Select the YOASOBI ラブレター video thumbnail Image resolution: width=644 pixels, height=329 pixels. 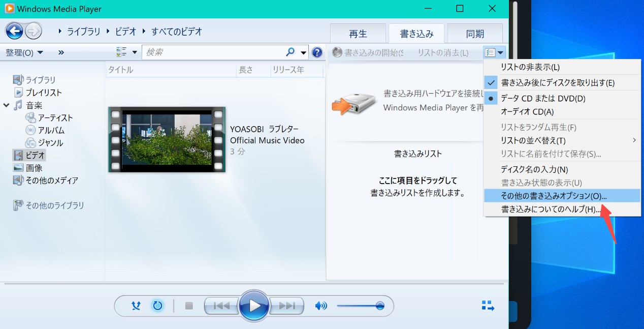(167, 139)
